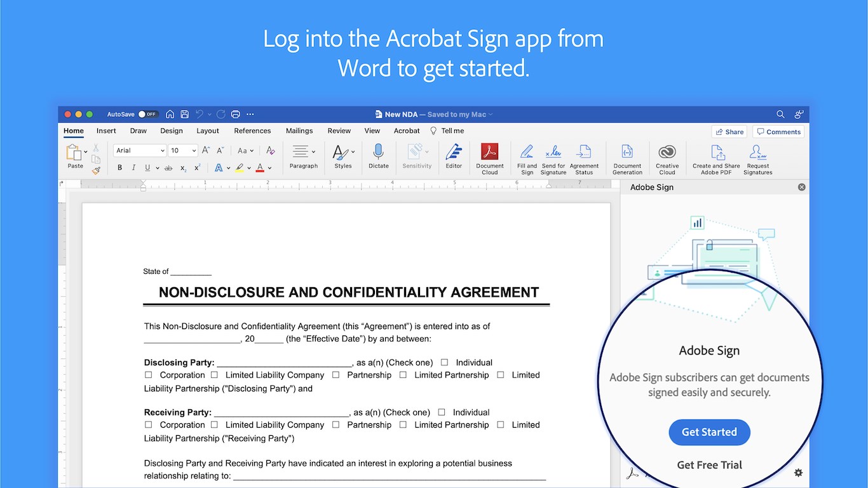Open the Layout tab
868x488 pixels.
[208, 131]
